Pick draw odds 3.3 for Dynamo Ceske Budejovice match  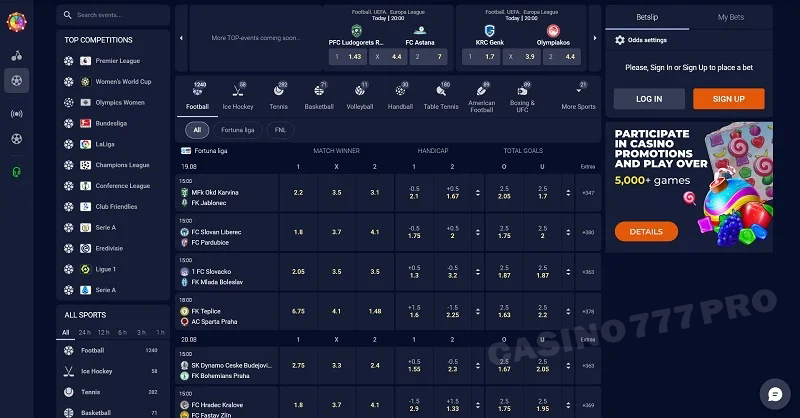click(337, 366)
